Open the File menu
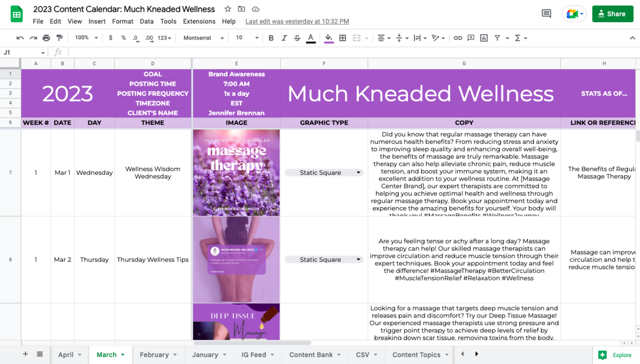 38,21
